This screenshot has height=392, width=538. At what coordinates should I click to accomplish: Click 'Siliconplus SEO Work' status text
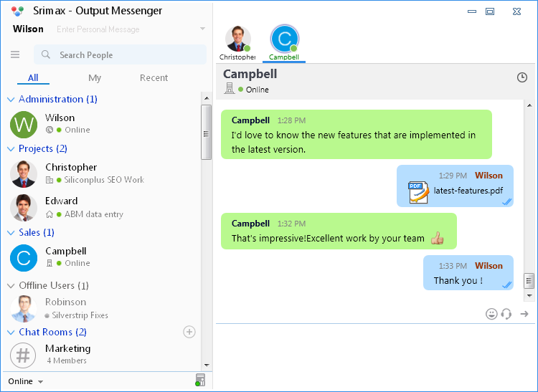click(104, 180)
